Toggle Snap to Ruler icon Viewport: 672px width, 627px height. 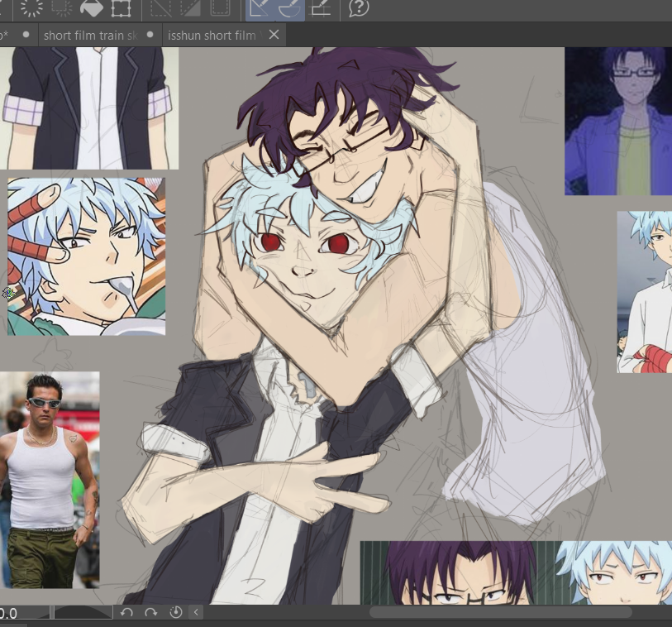click(x=260, y=8)
